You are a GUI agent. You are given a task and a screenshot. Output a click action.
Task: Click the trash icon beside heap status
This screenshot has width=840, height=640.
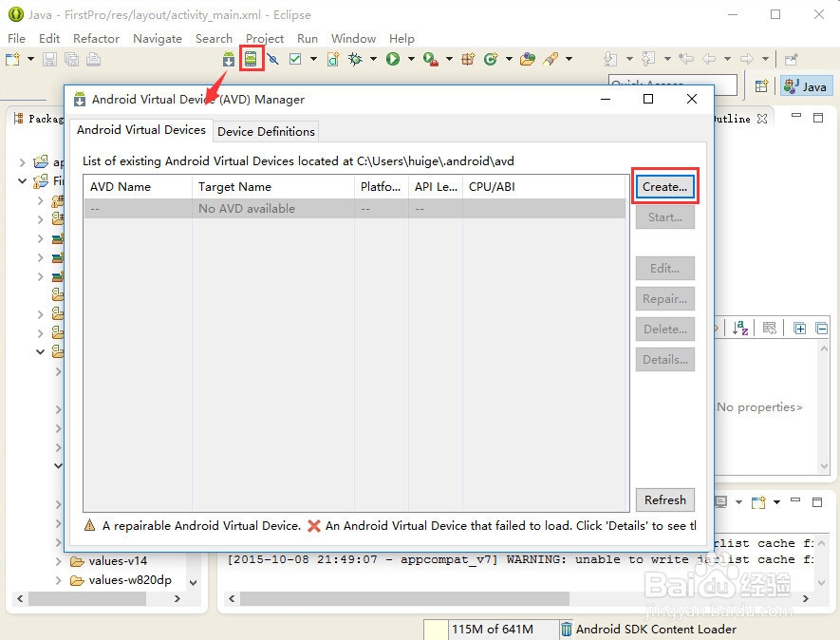click(566, 629)
